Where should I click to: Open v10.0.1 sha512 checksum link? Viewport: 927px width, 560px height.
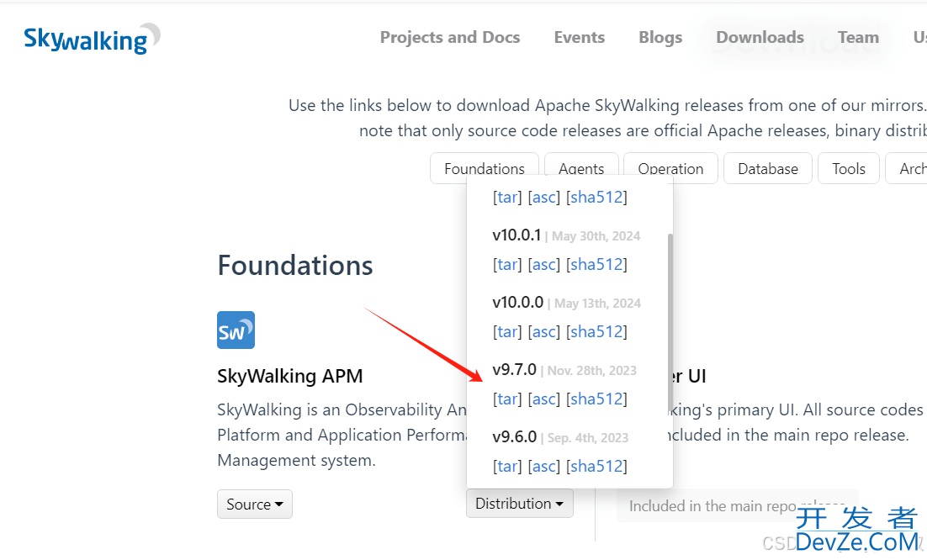(x=596, y=264)
